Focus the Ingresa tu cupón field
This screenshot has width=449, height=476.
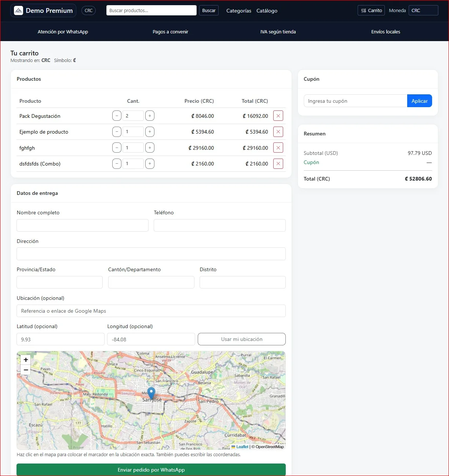pos(355,101)
